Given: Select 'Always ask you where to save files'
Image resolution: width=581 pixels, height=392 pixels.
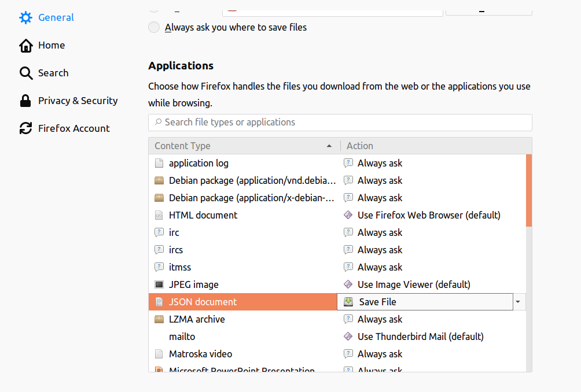Looking at the screenshot, I should pos(154,27).
